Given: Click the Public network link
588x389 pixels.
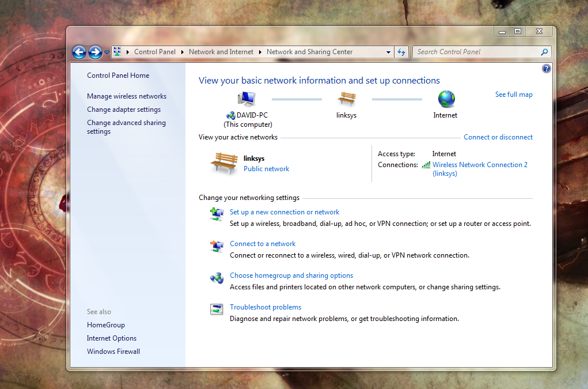Looking at the screenshot, I should tap(266, 169).
